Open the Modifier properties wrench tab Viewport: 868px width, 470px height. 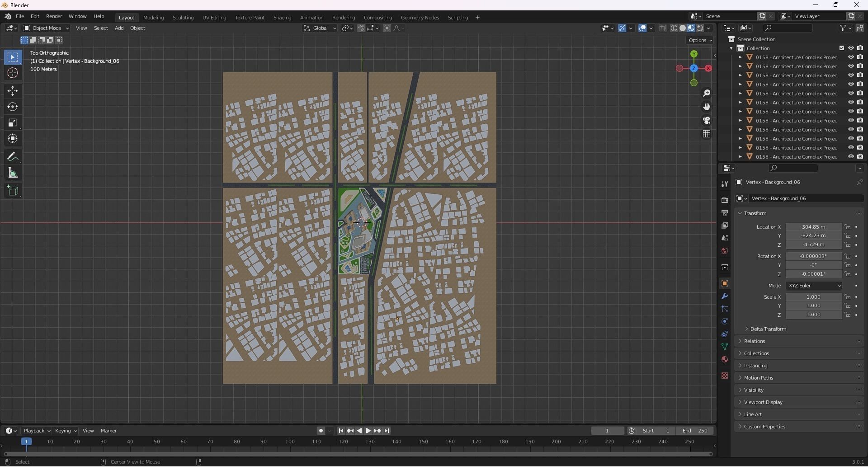tap(725, 296)
